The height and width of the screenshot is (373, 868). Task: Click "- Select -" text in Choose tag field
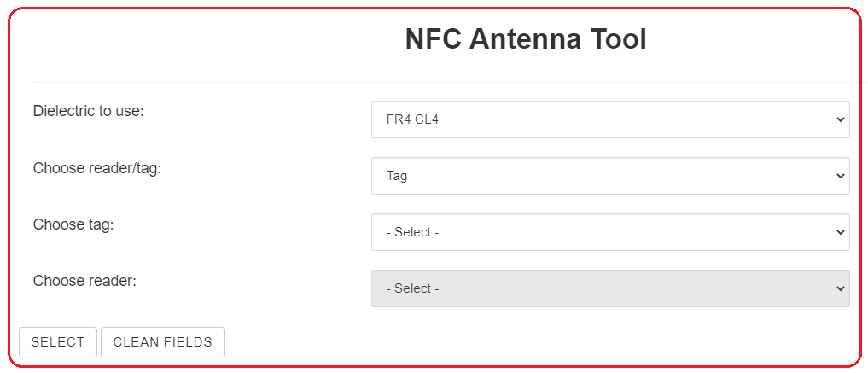pyautogui.click(x=412, y=232)
